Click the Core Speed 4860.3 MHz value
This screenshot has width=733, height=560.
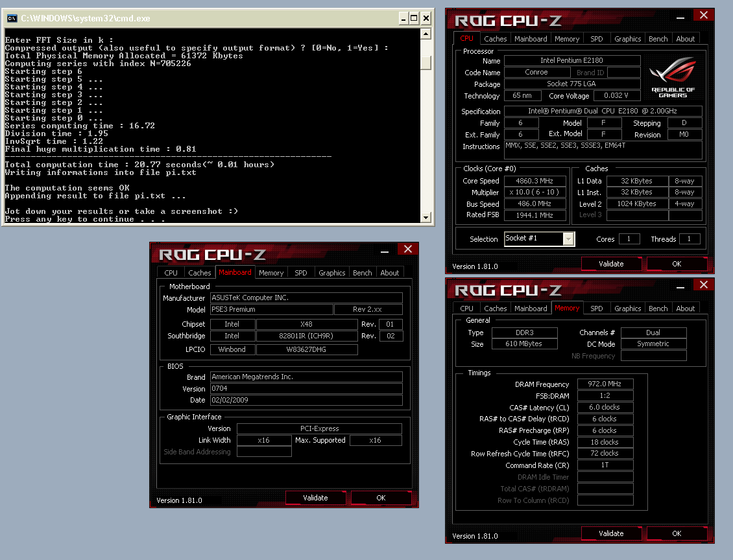[x=535, y=181]
